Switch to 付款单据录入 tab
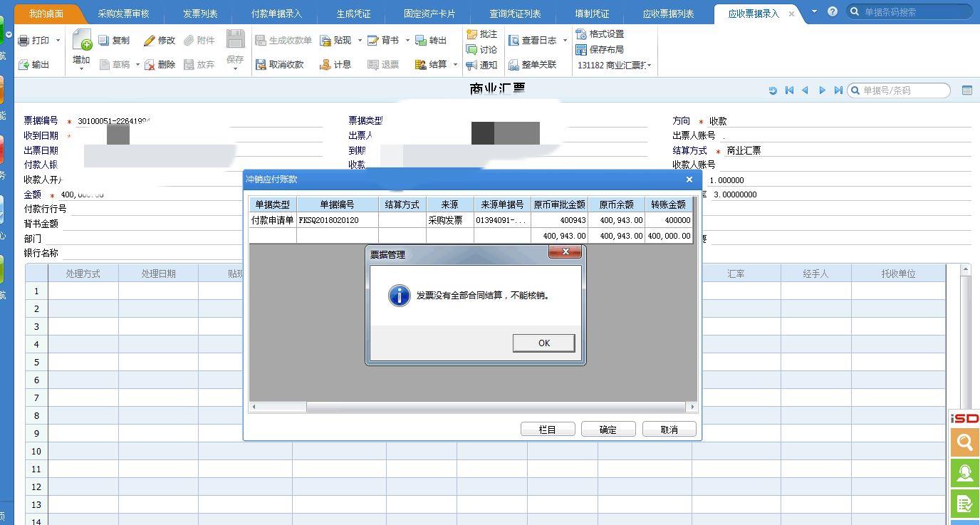The image size is (980, 525). 276,14
